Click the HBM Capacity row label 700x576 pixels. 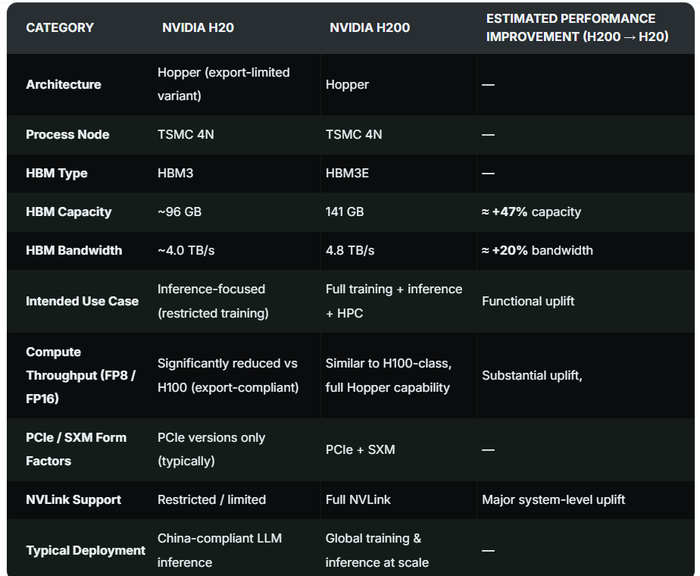click(68, 212)
